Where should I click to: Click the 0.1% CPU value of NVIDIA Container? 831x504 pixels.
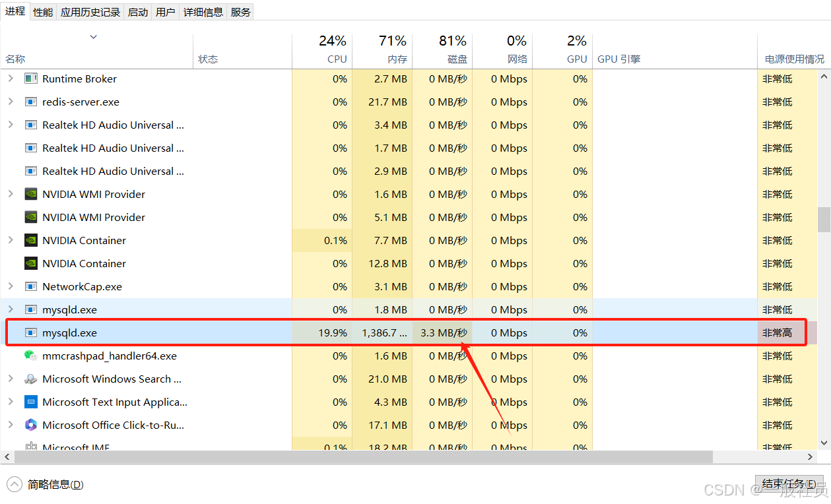tap(335, 240)
